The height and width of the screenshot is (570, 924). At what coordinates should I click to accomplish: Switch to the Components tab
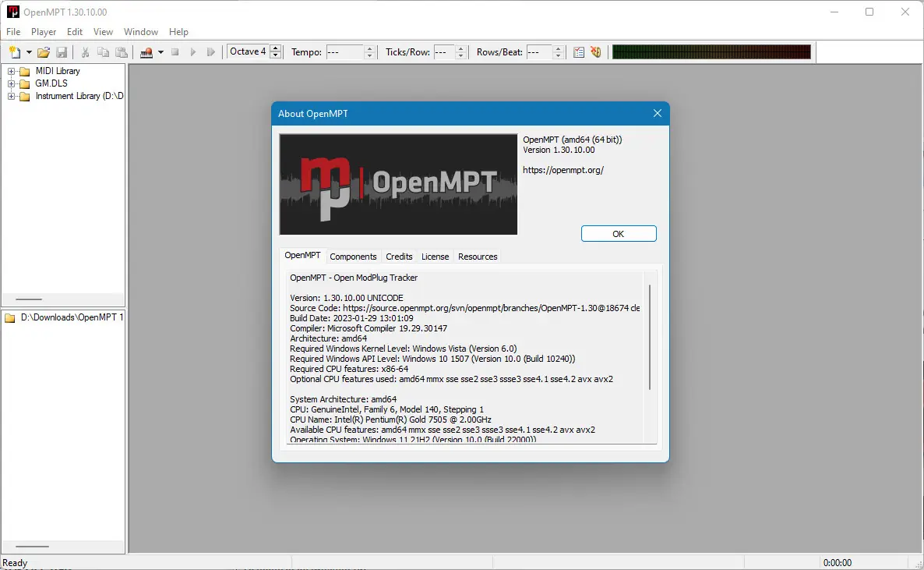(353, 257)
